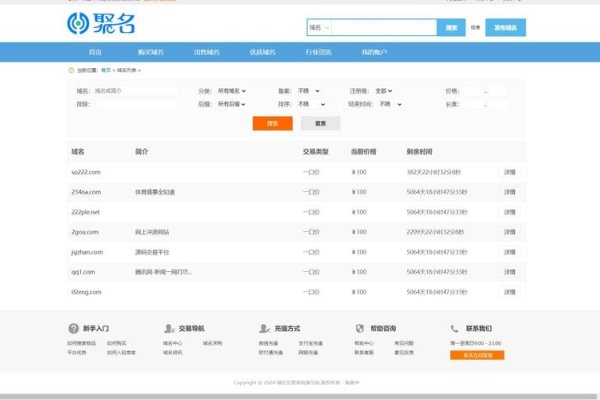Click the 聚名 site logo
The width and height of the screenshot is (600, 400).
(101, 23)
